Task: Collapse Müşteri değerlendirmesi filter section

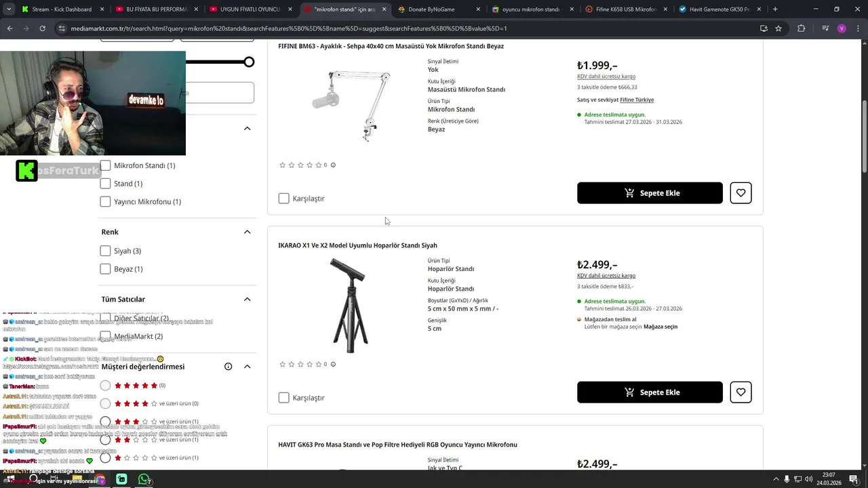Action: 247,367
